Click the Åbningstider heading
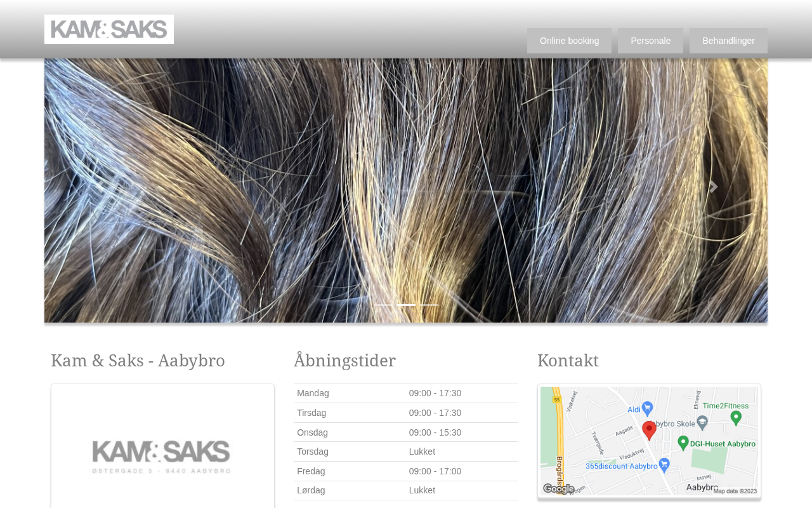Viewport: 812px width, 508px height. click(x=344, y=361)
